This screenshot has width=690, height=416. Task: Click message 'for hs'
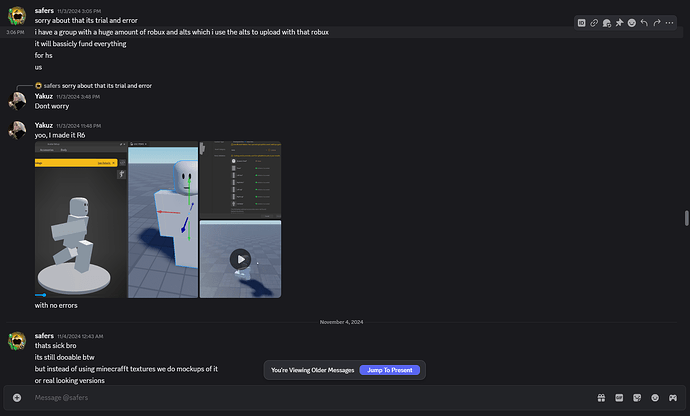click(44, 55)
